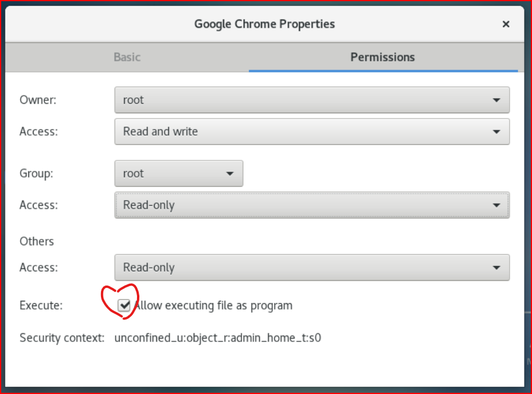Viewport: 532px width, 394px height.
Task: Select the Permissions tab
Action: (383, 57)
